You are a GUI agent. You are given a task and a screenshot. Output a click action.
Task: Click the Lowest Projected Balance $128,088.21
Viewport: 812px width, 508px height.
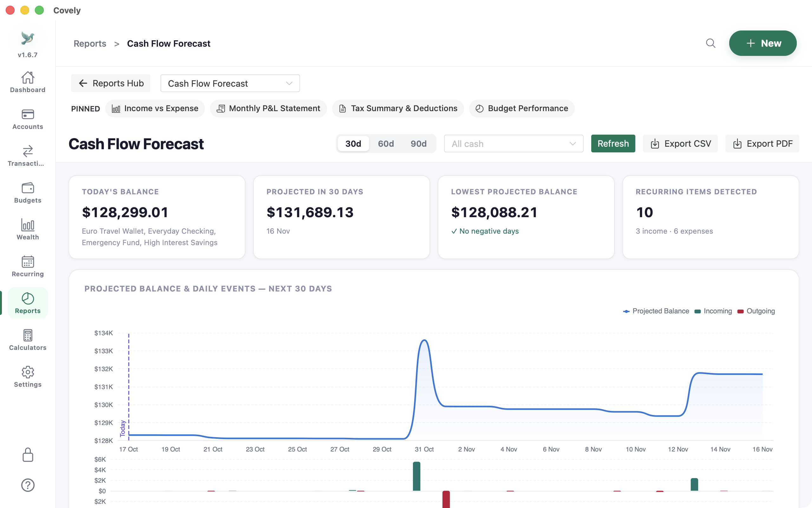pos(494,212)
